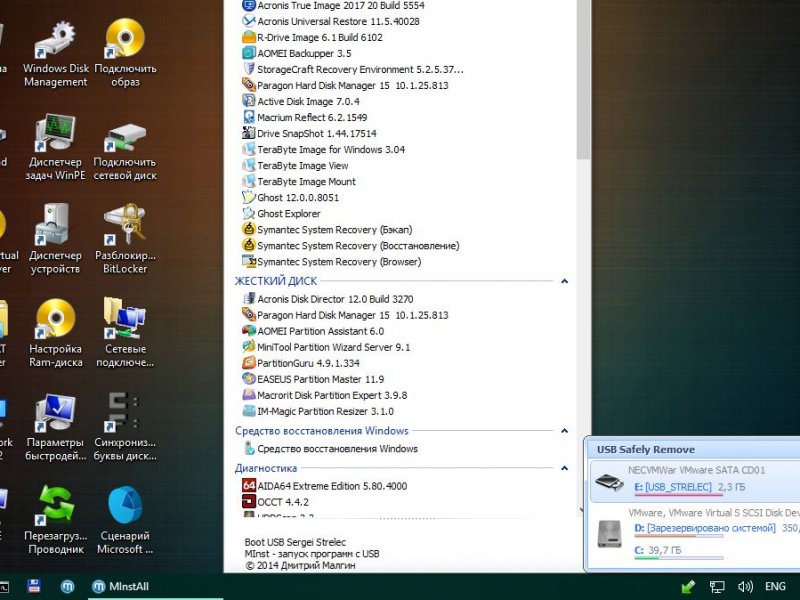Click the Перезагрузить Проводник shortcut
The height and width of the screenshot is (600, 800).
56,520
